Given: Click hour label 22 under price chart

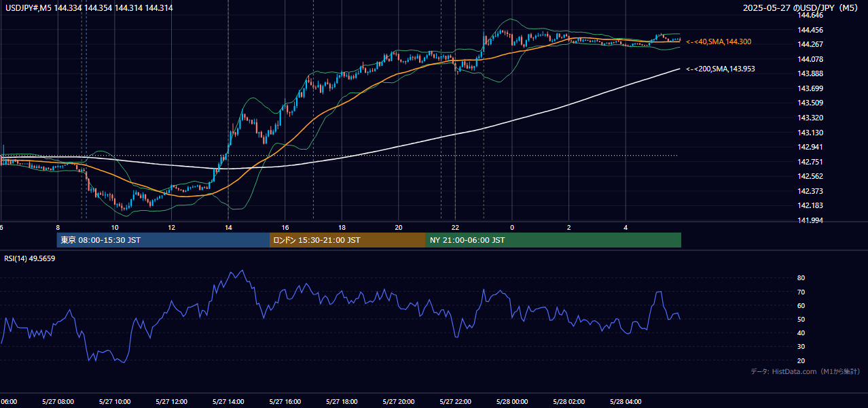Looking at the screenshot, I should pos(455,227).
